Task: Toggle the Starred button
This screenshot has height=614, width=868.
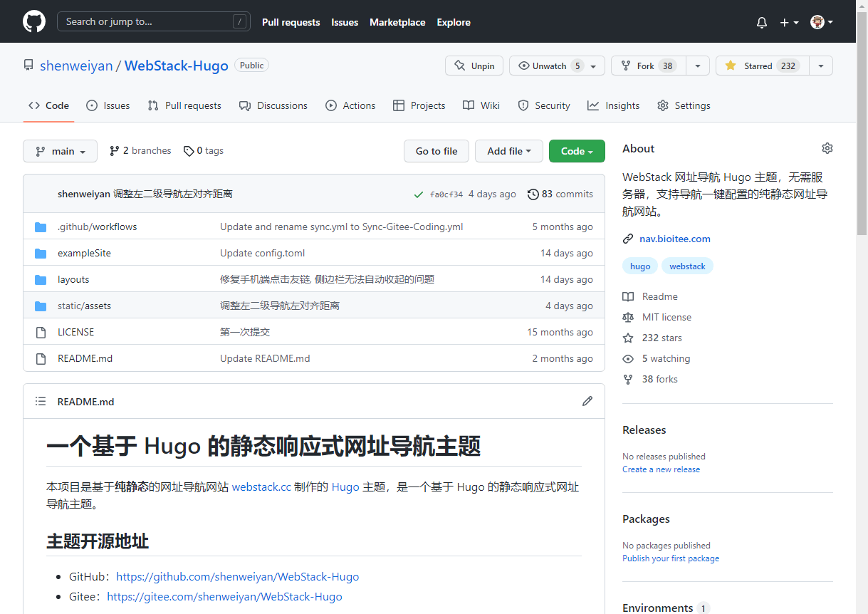Action: [x=763, y=66]
